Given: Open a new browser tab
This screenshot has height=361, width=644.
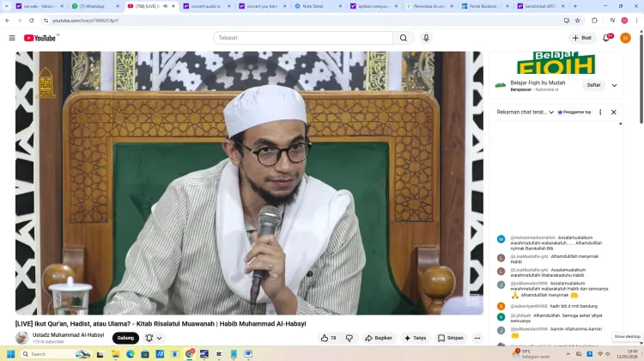Looking at the screenshot, I should pyautogui.click(x=575, y=6).
